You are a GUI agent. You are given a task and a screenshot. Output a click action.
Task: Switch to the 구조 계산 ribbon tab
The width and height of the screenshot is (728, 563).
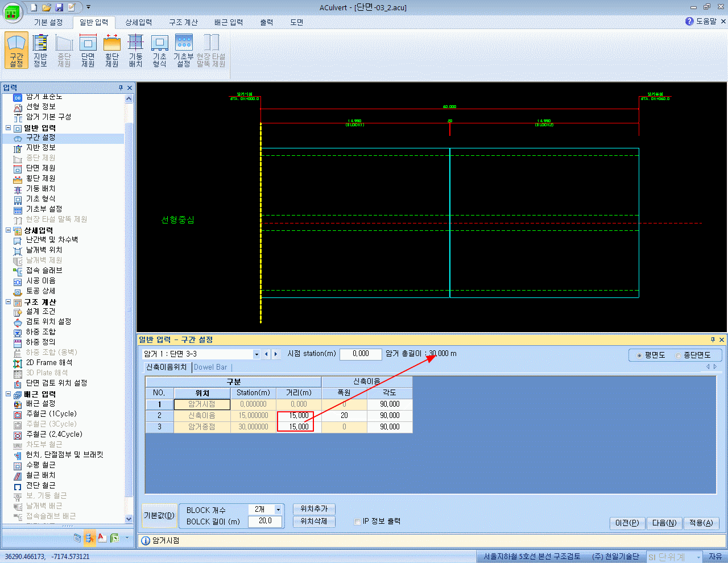point(183,22)
